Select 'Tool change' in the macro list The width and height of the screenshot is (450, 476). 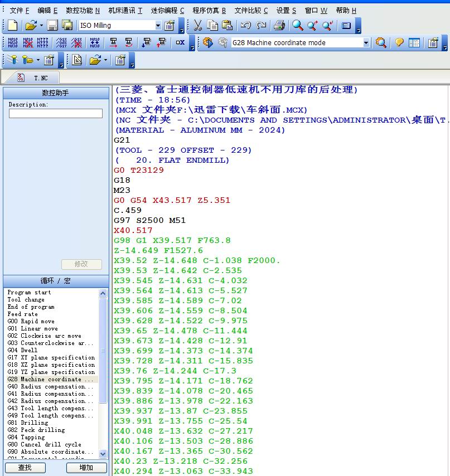pyautogui.click(x=26, y=300)
